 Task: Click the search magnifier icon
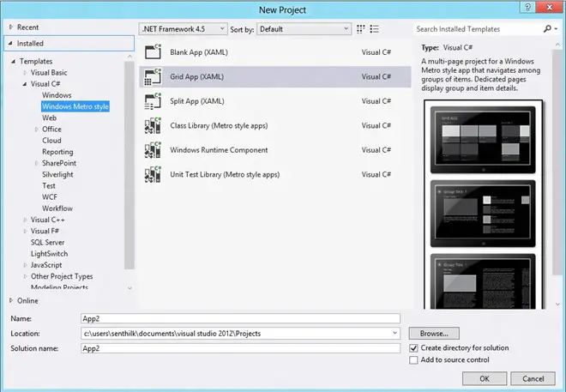coord(547,29)
